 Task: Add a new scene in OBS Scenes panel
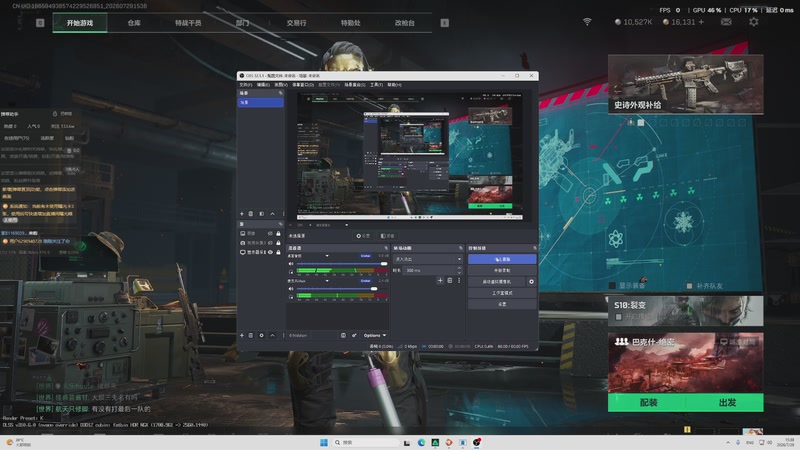242,214
